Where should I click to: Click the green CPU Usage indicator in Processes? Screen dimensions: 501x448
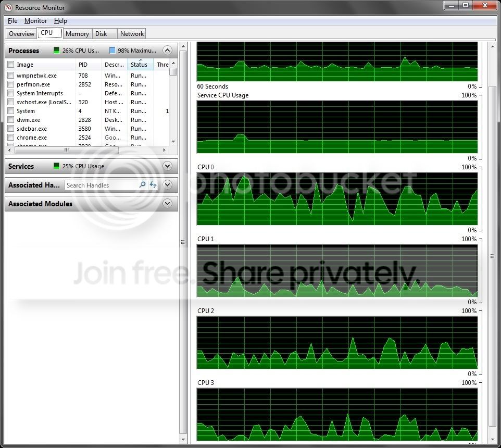57,50
